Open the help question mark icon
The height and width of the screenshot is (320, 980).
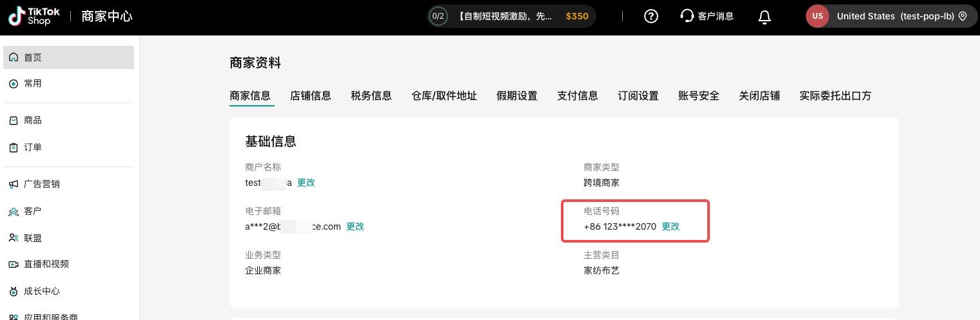click(x=651, y=16)
